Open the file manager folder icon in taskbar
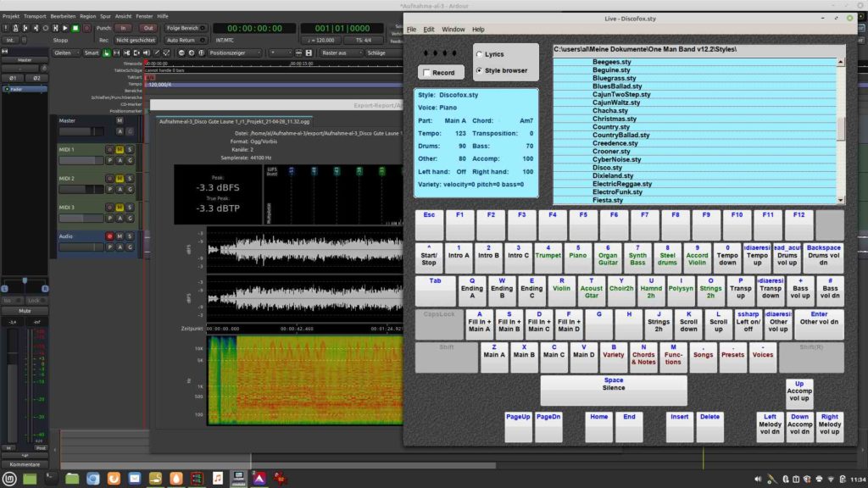The image size is (868, 488). pyautogui.click(x=72, y=479)
